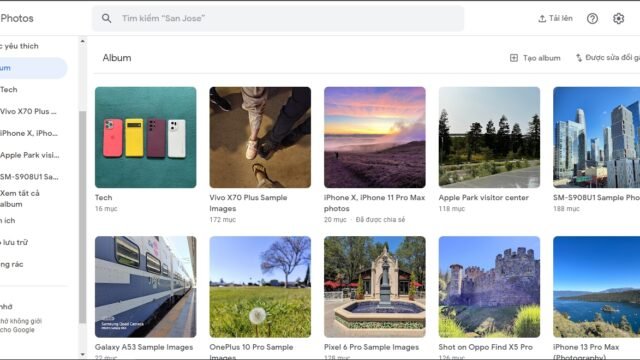
Task: Click "Xem tất cả album" in the sidebar
Action: [20, 199]
